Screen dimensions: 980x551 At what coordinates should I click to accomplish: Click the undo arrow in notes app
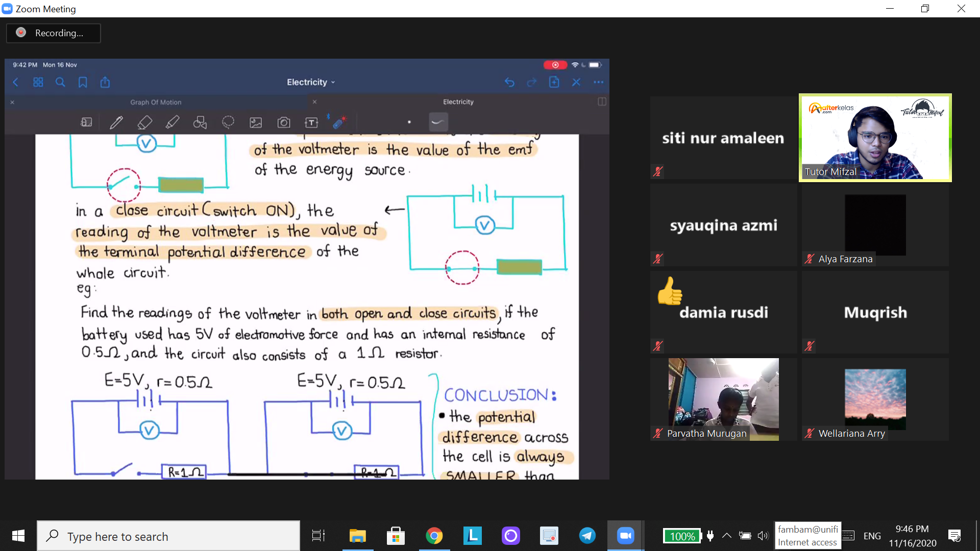click(x=509, y=82)
